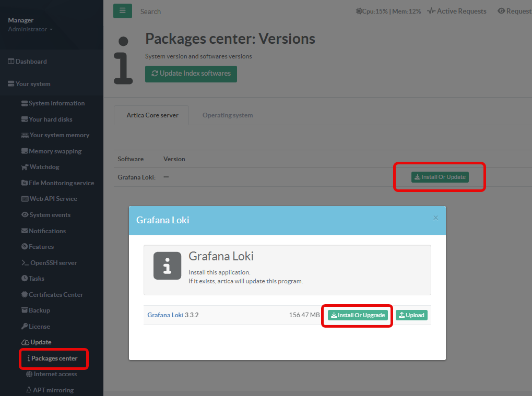Click the Internet access globe icon

click(x=29, y=374)
